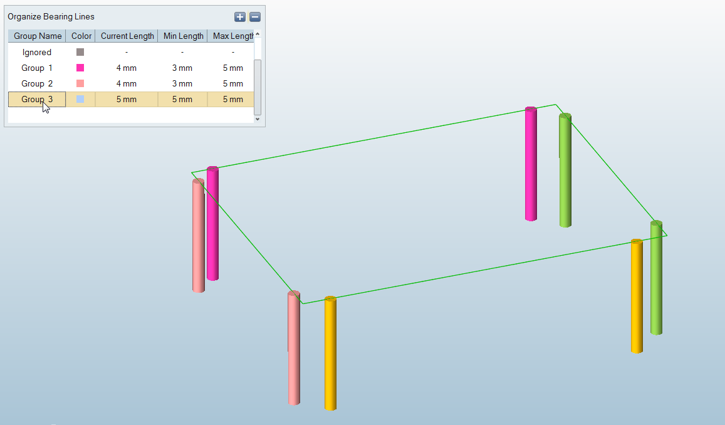
Task: Click the Group Name column header
Action: click(38, 36)
